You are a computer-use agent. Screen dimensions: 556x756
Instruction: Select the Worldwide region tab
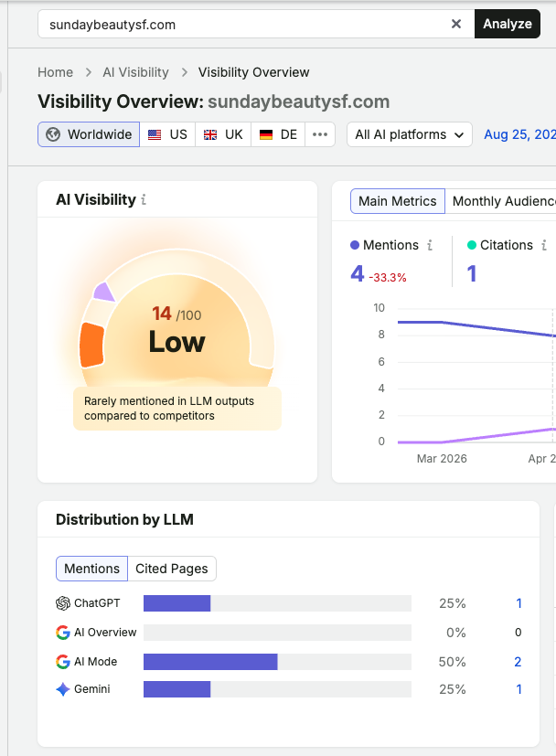89,134
